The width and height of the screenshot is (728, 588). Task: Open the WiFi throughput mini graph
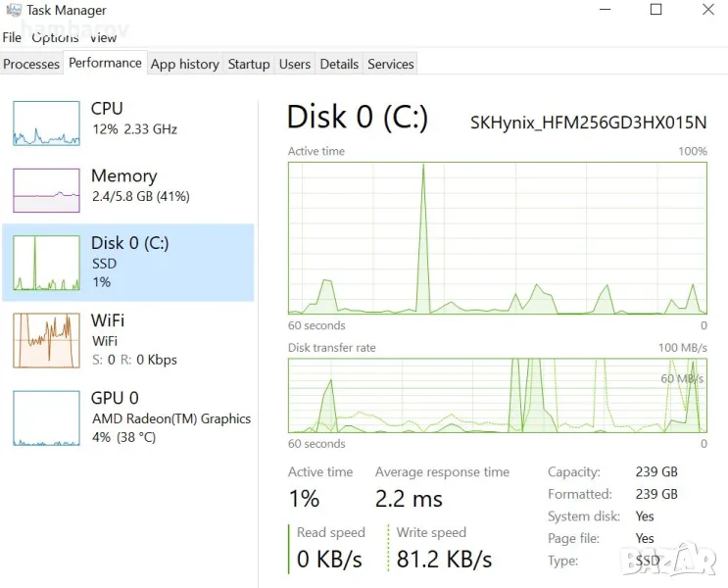coord(46,340)
